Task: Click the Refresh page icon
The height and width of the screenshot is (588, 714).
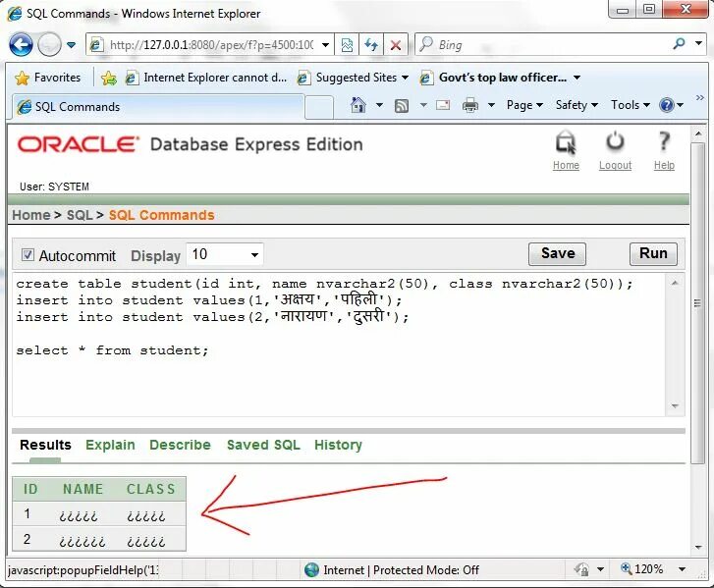Action: coord(371,45)
